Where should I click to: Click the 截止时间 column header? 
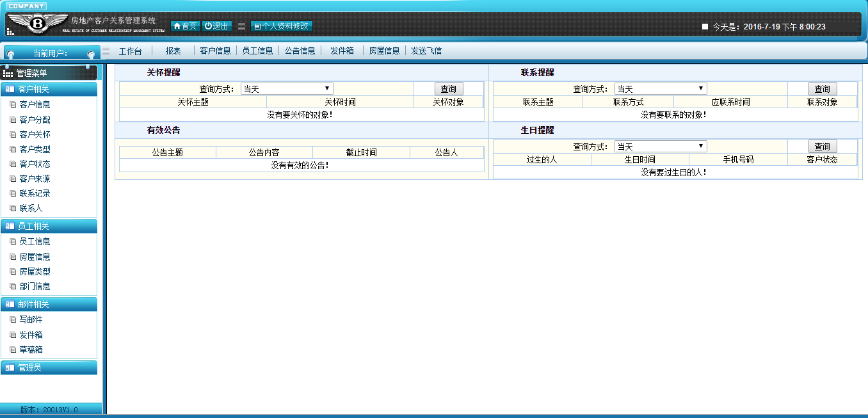coord(362,152)
